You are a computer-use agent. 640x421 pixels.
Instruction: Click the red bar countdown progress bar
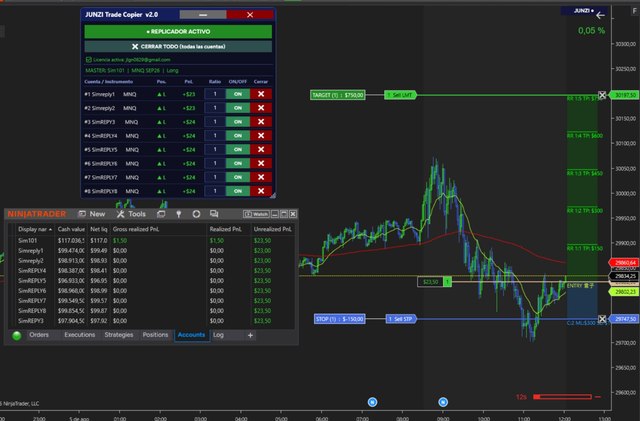click(x=562, y=396)
